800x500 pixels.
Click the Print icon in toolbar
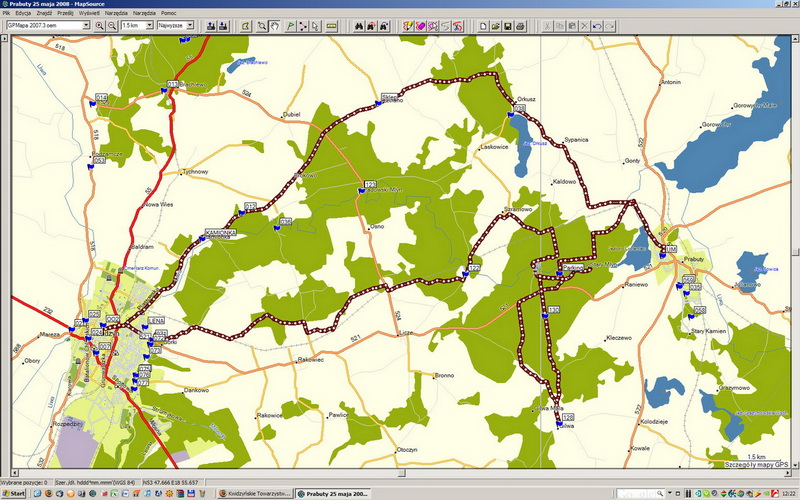pos(520,25)
